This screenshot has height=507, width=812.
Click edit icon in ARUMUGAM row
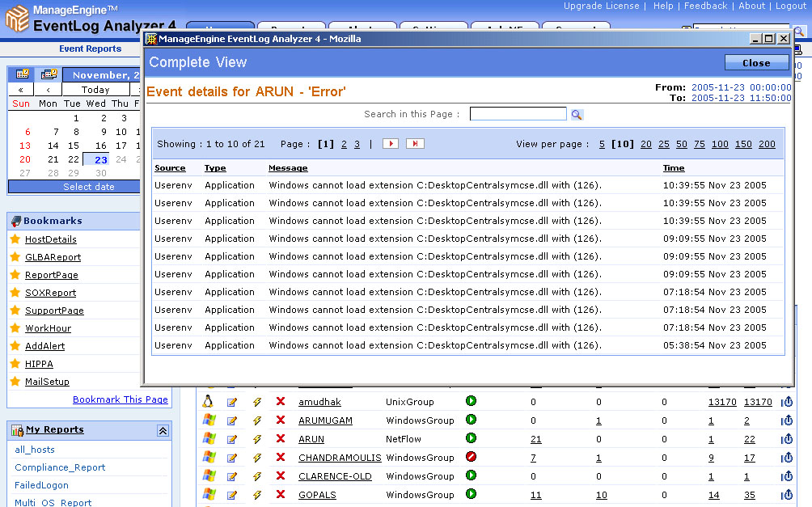232,420
